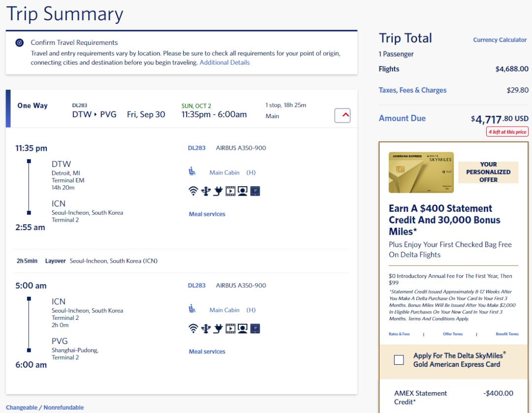Click the Confirm Travel Requirements badge icon
Viewport: 532px width, 413px height.
[19, 43]
